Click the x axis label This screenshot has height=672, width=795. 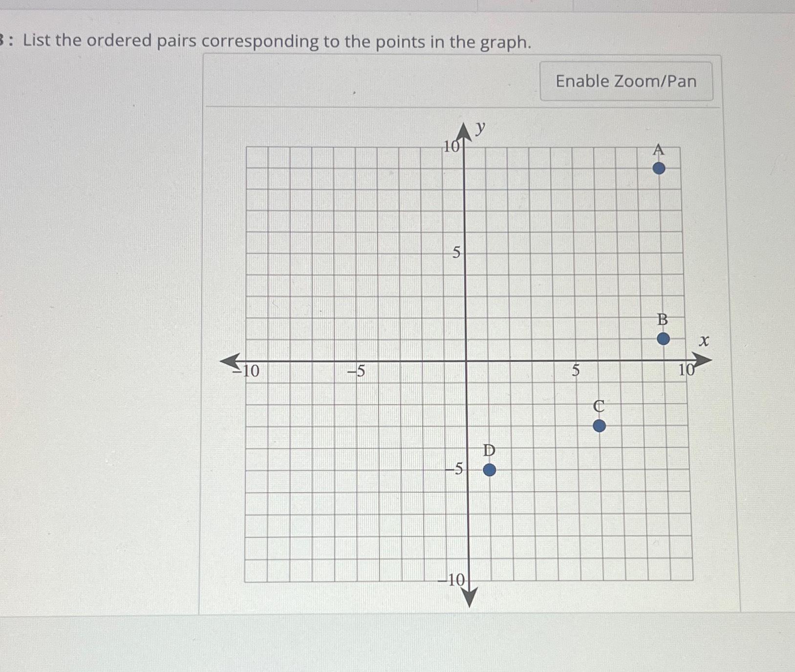click(x=704, y=341)
